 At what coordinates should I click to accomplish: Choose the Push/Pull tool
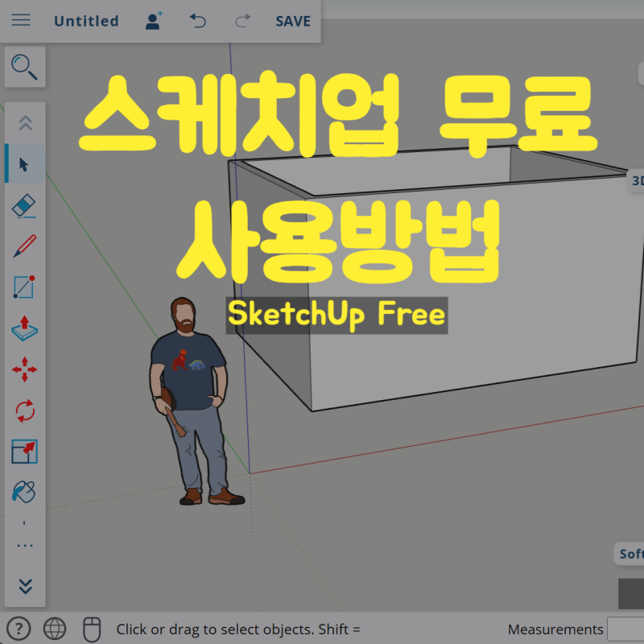click(24, 328)
